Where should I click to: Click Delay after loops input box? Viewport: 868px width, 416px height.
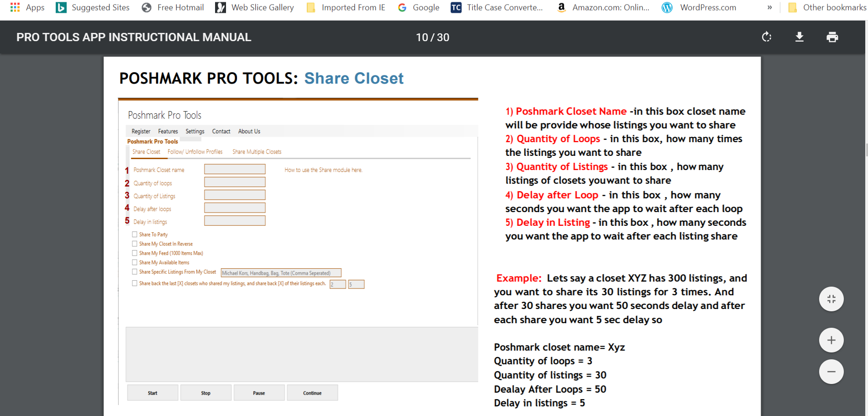[235, 208]
